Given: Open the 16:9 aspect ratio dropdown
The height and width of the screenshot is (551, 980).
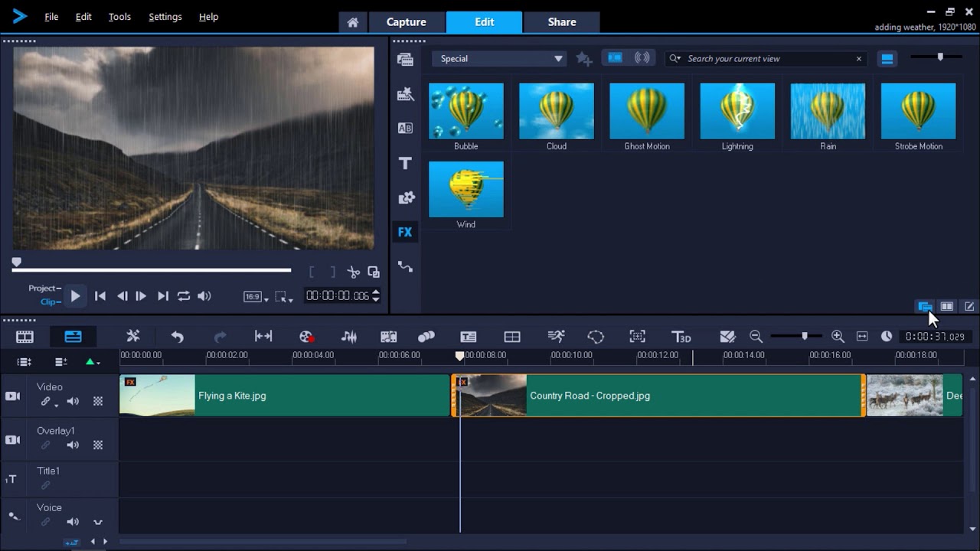Looking at the screenshot, I should (x=256, y=297).
